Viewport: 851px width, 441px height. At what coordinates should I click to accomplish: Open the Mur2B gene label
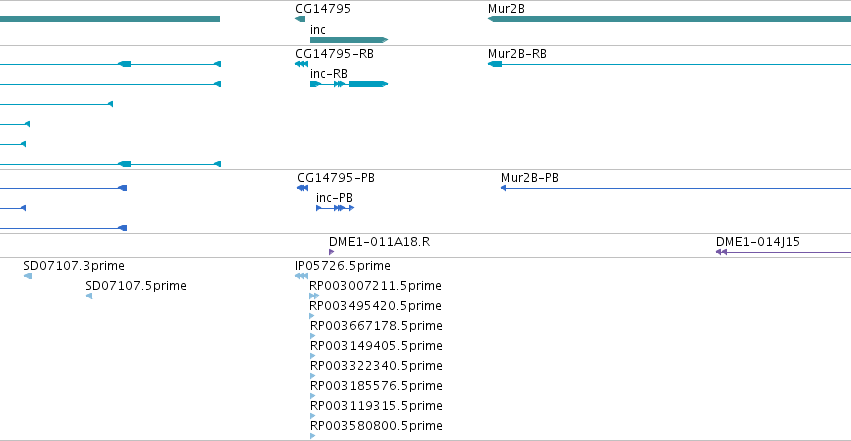(506, 9)
